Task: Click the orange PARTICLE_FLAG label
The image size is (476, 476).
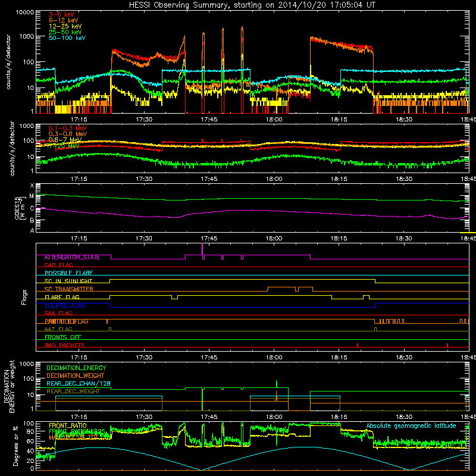Action: [67, 321]
